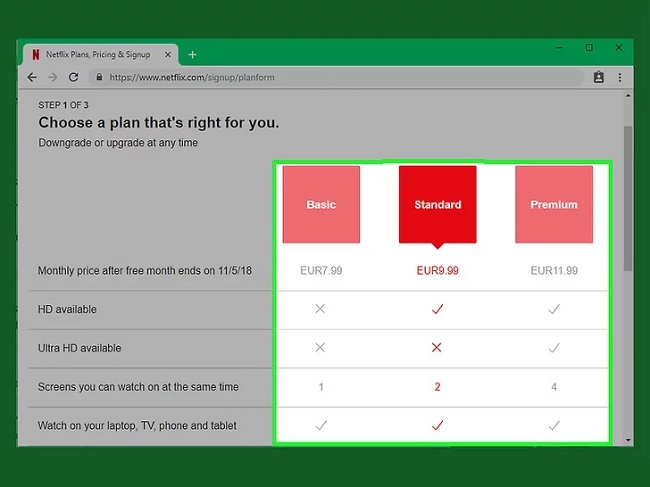Select the Premium plan box
650x487 pixels.
tap(554, 204)
